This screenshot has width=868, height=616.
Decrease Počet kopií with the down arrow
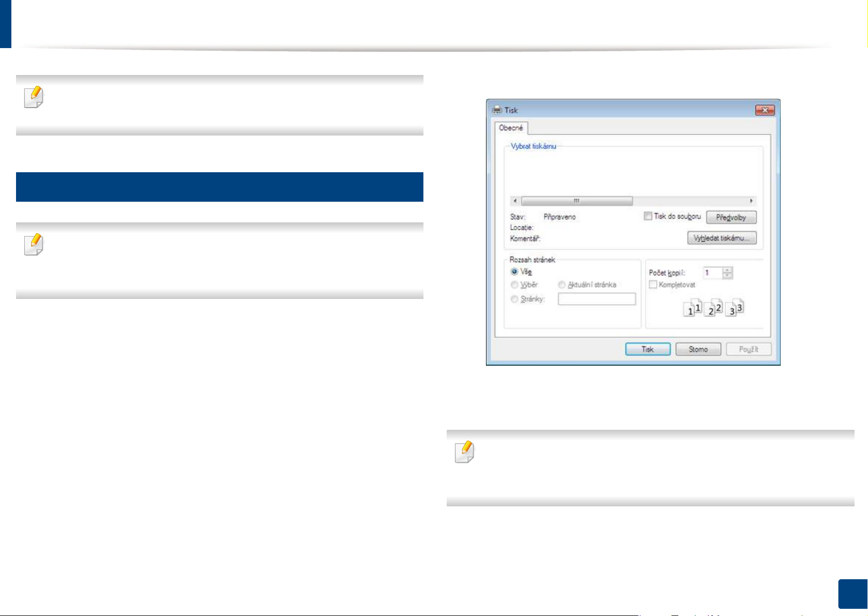727,275
